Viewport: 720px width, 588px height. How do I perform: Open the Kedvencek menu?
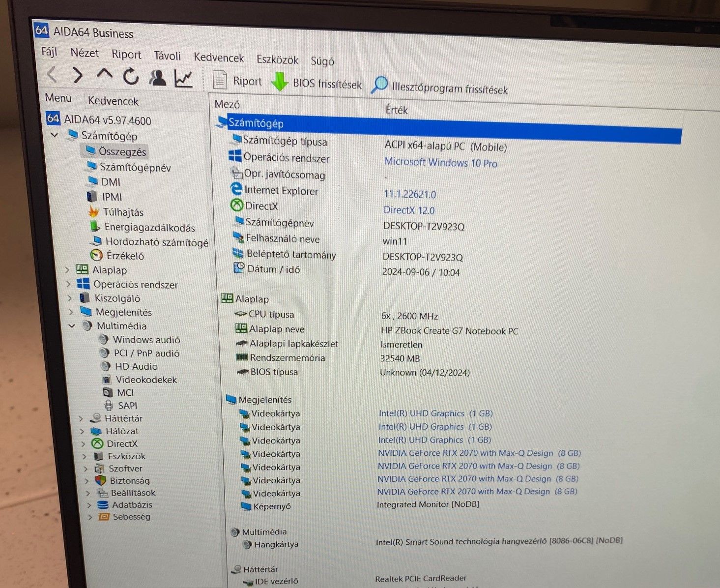pyautogui.click(x=219, y=58)
